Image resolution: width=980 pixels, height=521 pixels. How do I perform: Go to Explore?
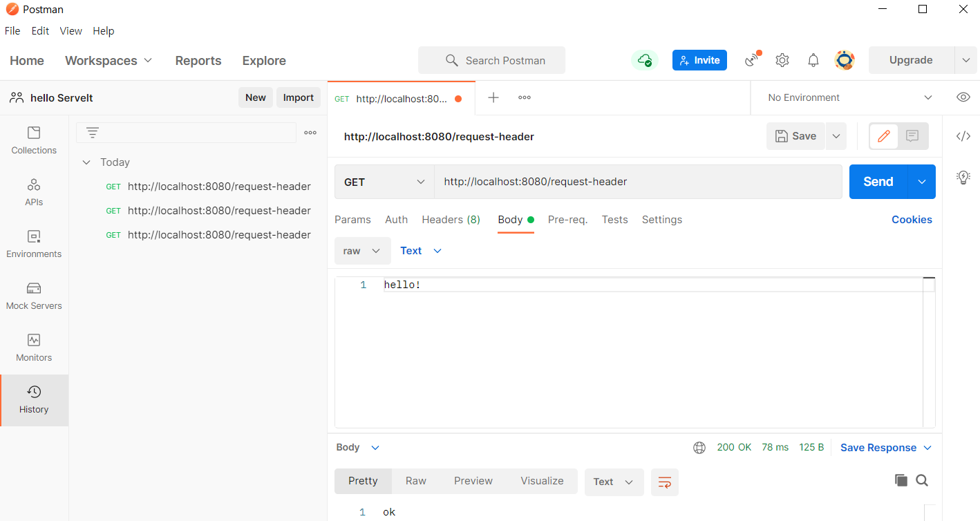tap(264, 61)
